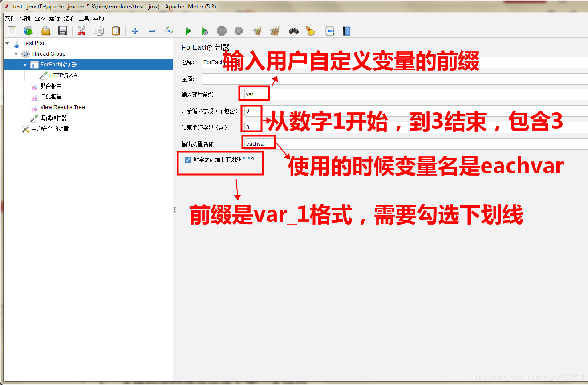Open the Function Helper list icon

[329, 31]
